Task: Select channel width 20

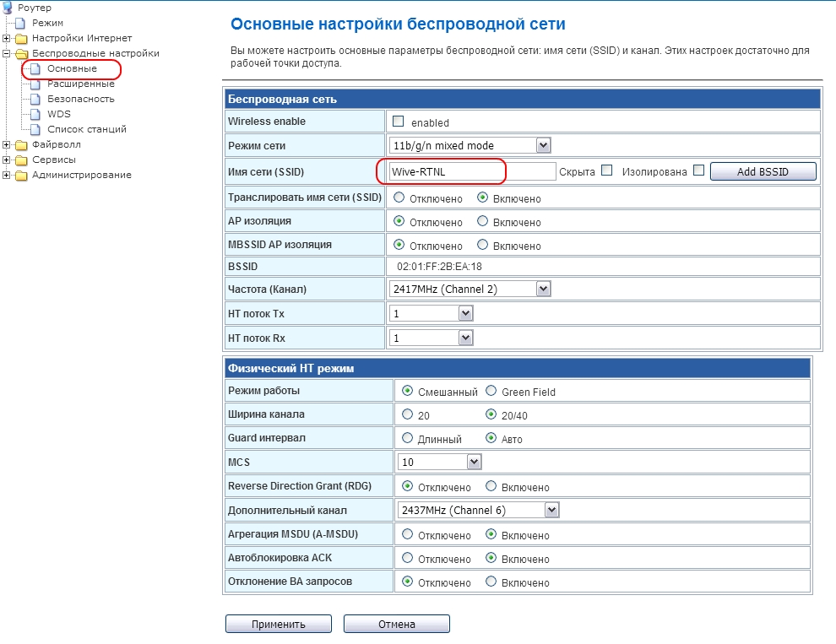Action: [x=407, y=414]
